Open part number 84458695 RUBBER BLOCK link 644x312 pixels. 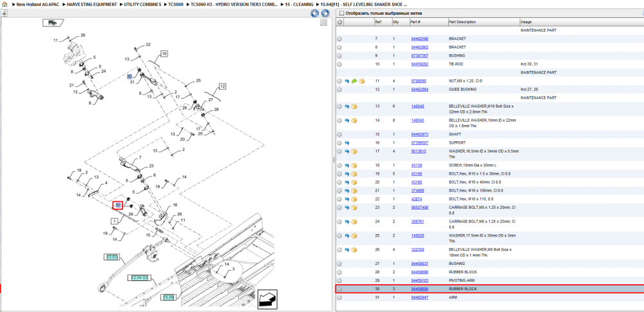tap(419, 289)
